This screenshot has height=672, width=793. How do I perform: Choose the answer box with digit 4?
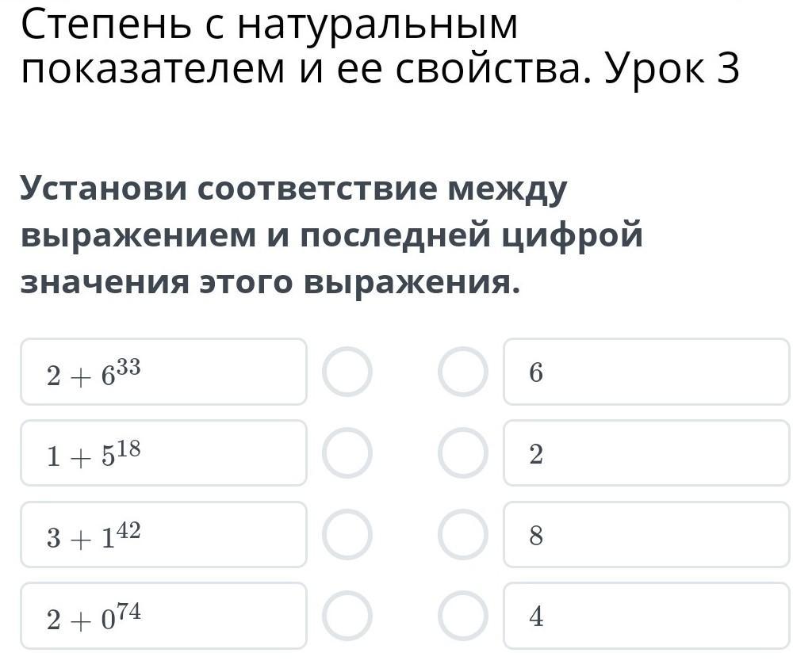click(646, 616)
